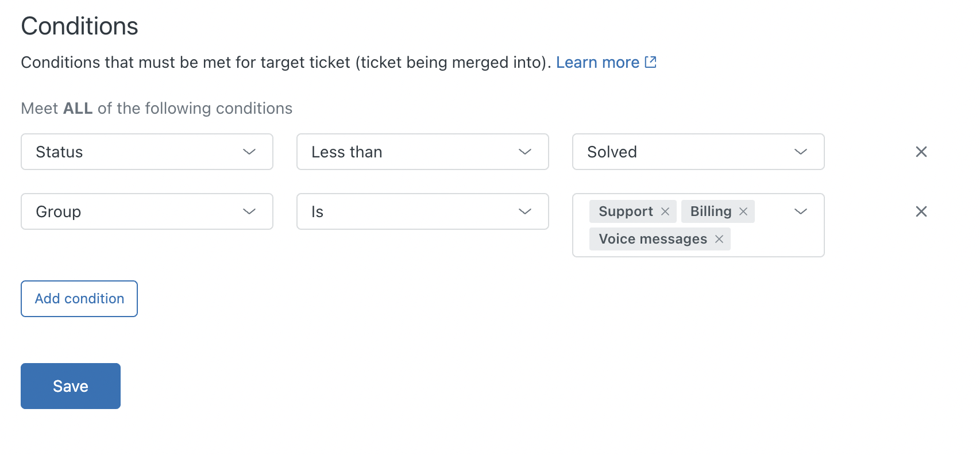Click the Save button
Screen dimensions: 980x455
click(70, 385)
